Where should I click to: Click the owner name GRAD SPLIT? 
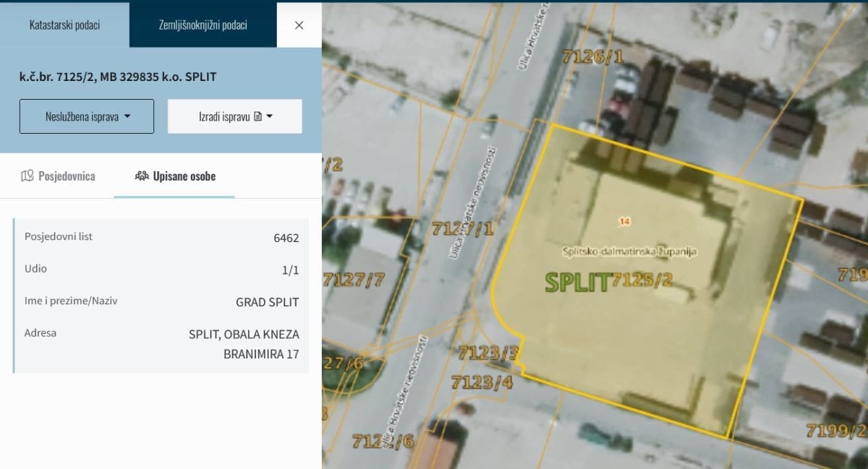pyautogui.click(x=267, y=302)
